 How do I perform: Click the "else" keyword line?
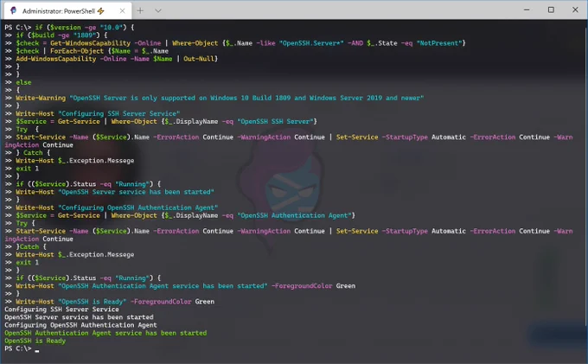[x=23, y=82]
